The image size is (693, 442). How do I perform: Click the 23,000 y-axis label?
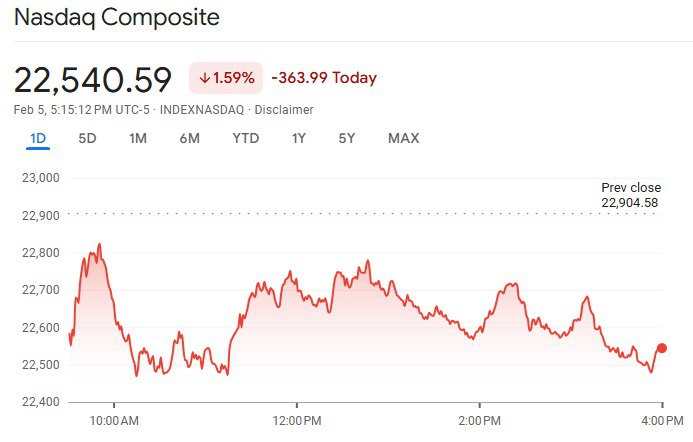(x=41, y=178)
